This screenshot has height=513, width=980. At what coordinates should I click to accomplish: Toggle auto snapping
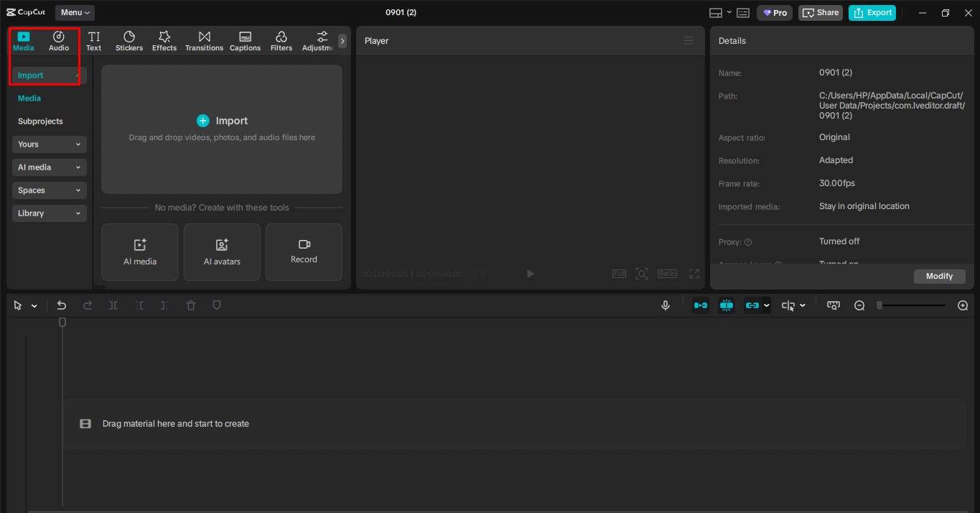pos(727,305)
